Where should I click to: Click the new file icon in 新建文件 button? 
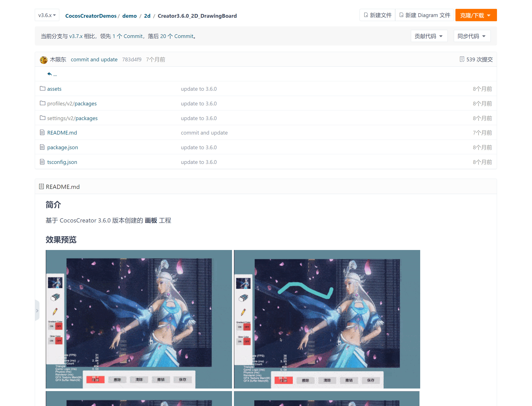pos(366,15)
